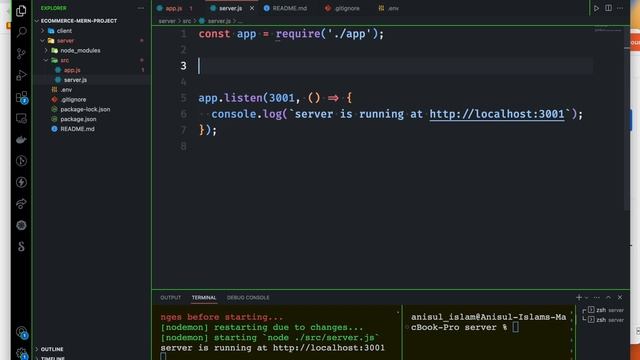Open the Accounts icon in activity bar
This screenshot has width=640, height=360.
[x=21, y=332]
